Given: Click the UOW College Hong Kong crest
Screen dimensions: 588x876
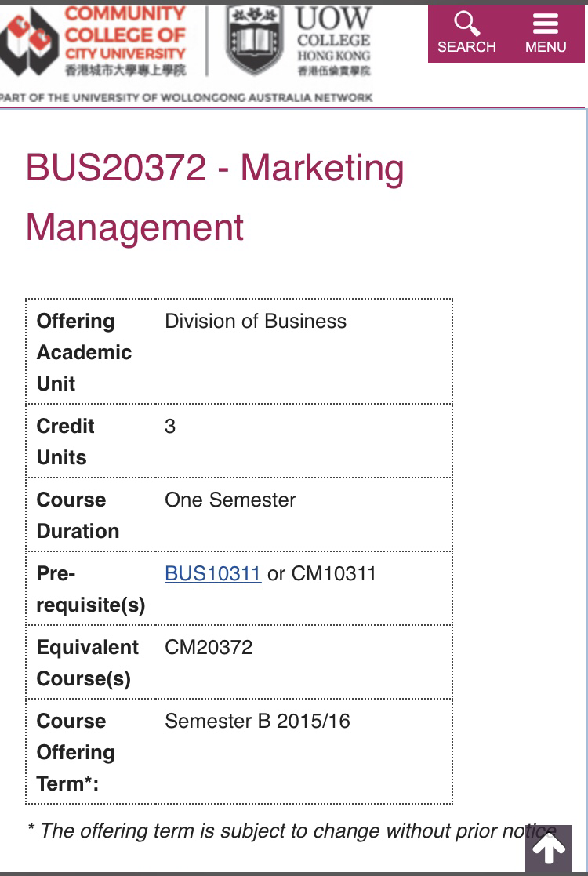Looking at the screenshot, I should [x=254, y=40].
